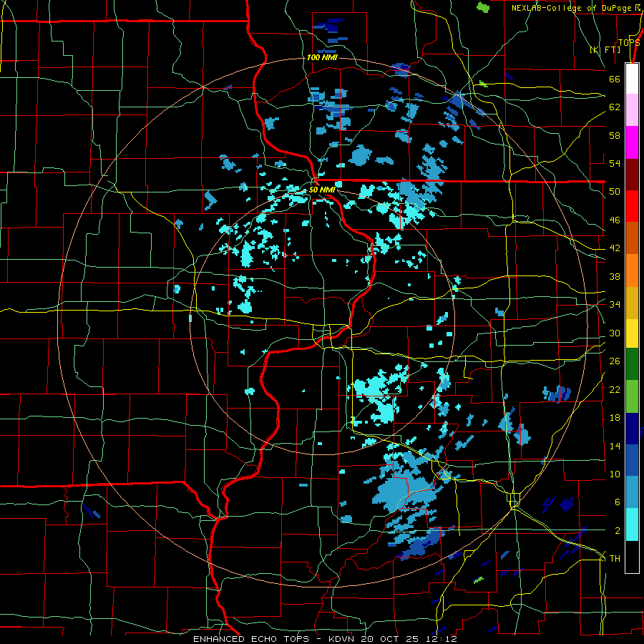
Task: Click the 50 NMI range ring label
Action: [322, 190]
